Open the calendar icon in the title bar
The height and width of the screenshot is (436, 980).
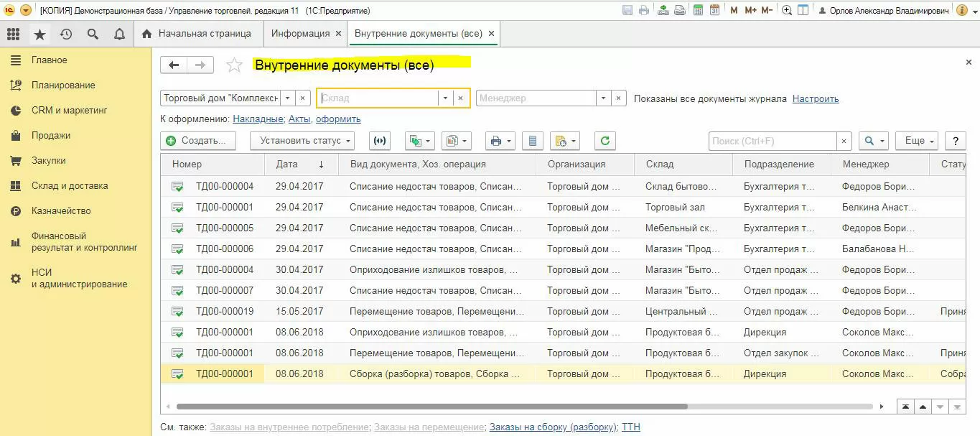pos(714,10)
